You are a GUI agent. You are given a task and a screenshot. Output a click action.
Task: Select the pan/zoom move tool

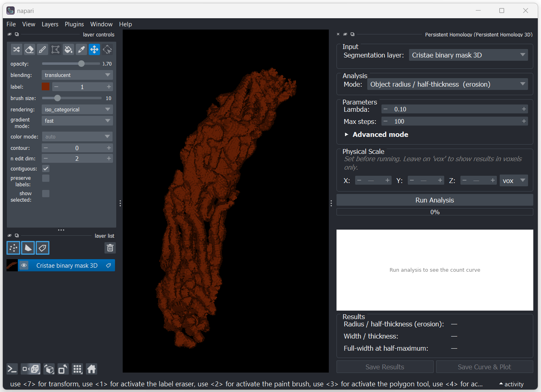[94, 49]
